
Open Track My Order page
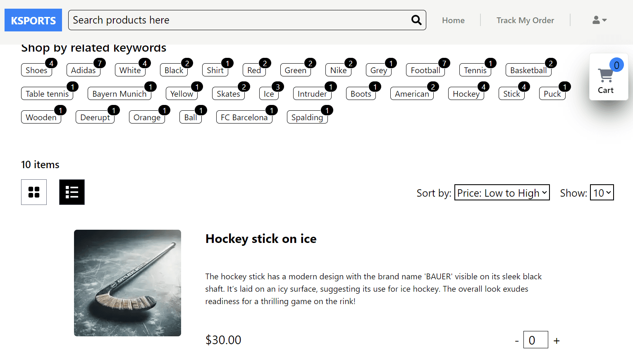(525, 20)
